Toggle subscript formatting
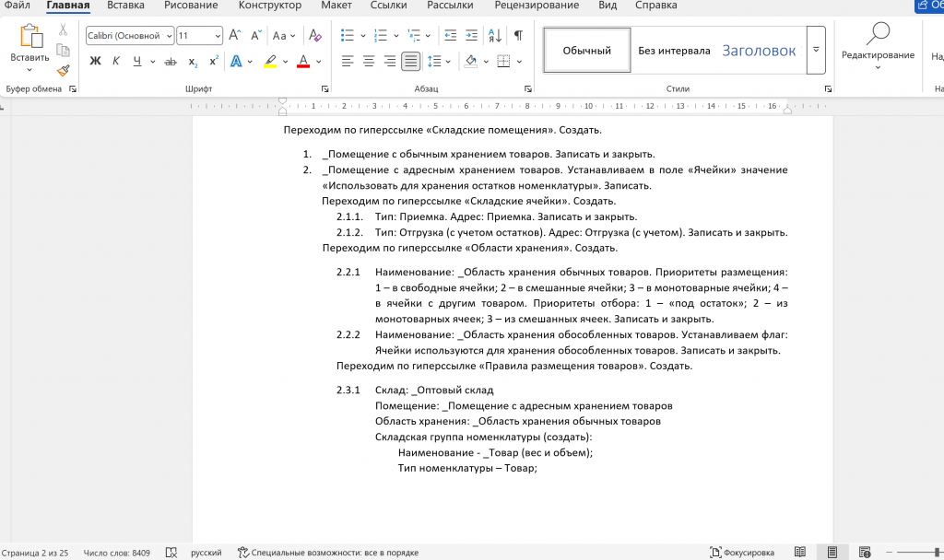The image size is (944, 560). pyautogui.click(x=193, y=62)
